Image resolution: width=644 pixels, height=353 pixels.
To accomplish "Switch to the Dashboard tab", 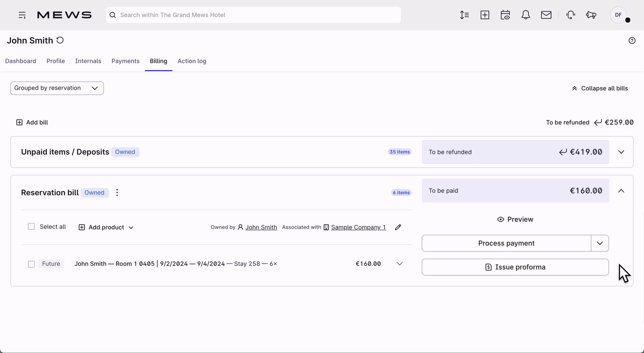I will [x=20, y=61].
